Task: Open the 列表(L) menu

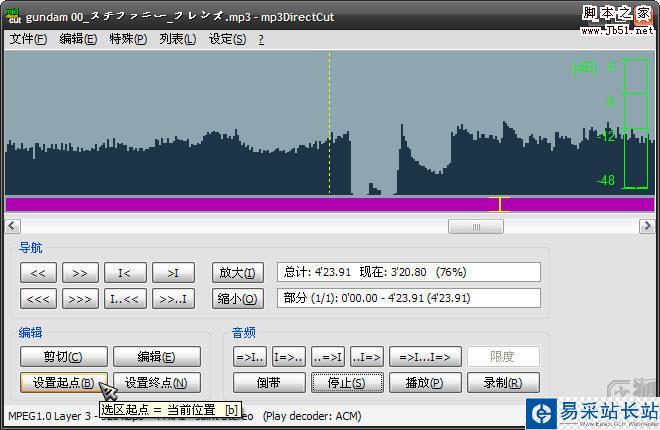Action: click(x=178, y=39)
